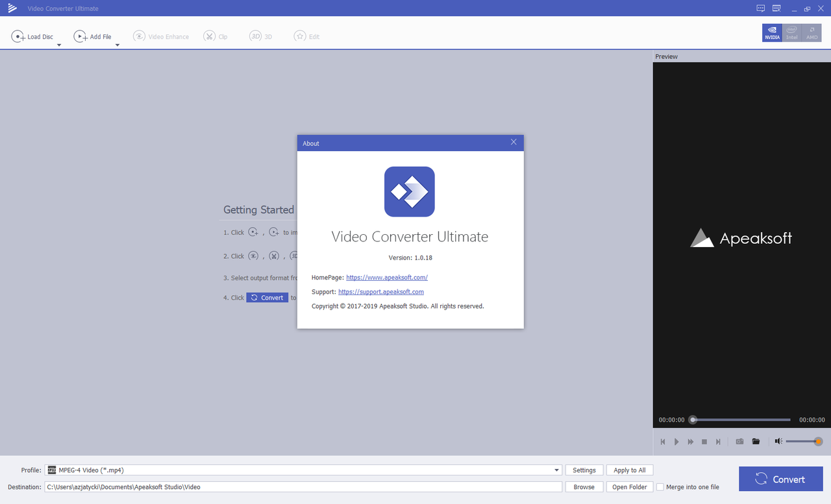Expand the Load Disc dropdown arrow
The width and height of the screenshot is (831, 504).
click(x=59, y=45)
